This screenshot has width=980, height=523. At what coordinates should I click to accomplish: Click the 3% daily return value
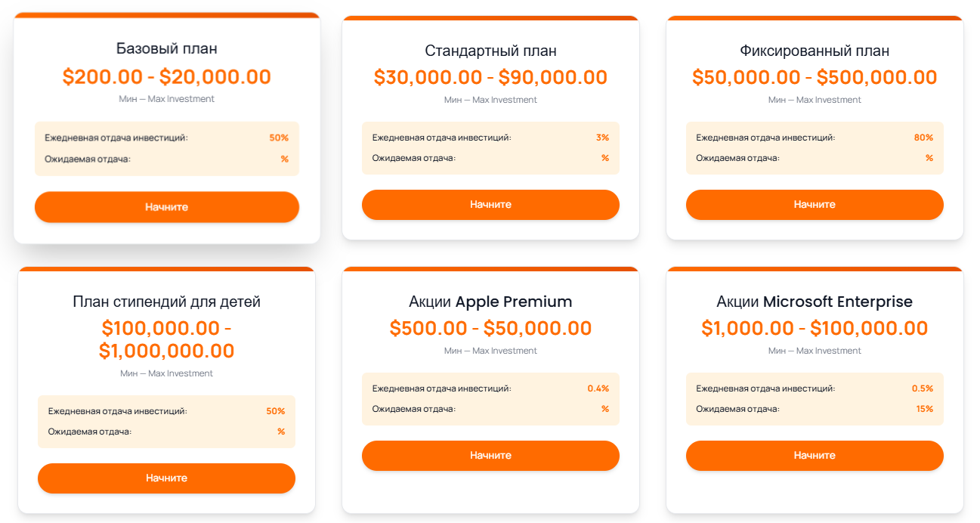(x=603, y=138)
